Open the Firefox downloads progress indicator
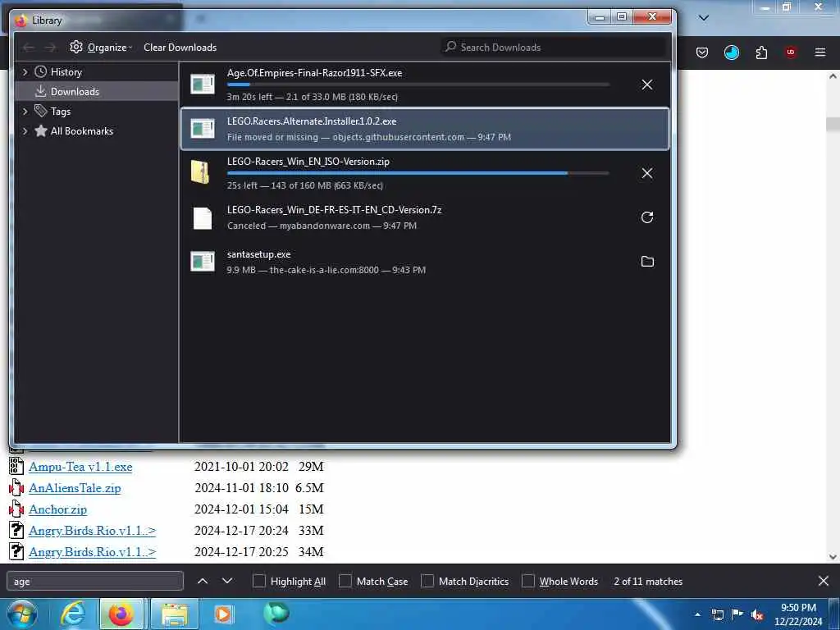The width and height of the screenshot is (840, 630). pos(731,52)
